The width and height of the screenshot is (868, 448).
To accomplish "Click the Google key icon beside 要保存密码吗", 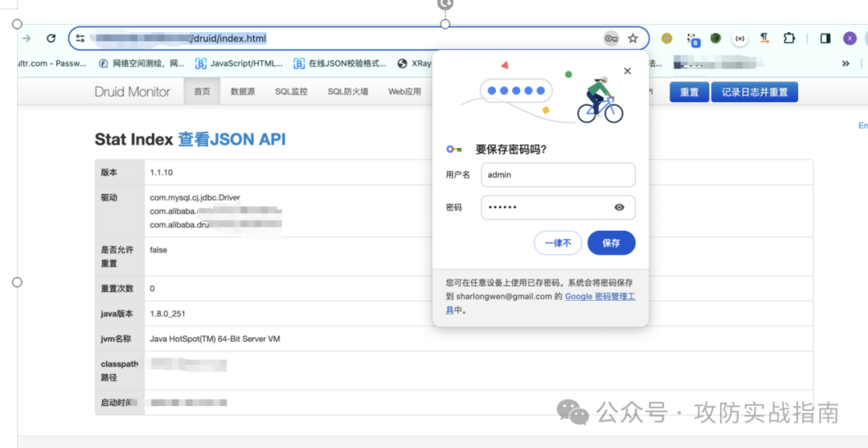I will [x=454, y=150].
